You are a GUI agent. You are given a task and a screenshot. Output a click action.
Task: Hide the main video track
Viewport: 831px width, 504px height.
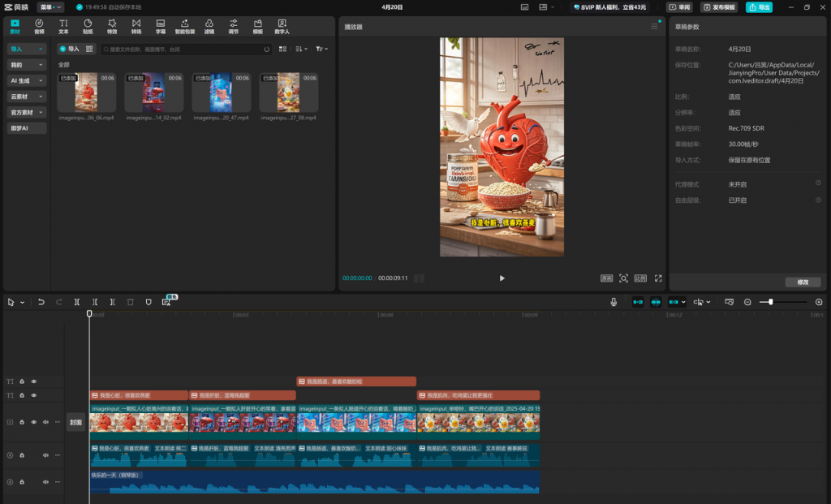click(34, 422)
